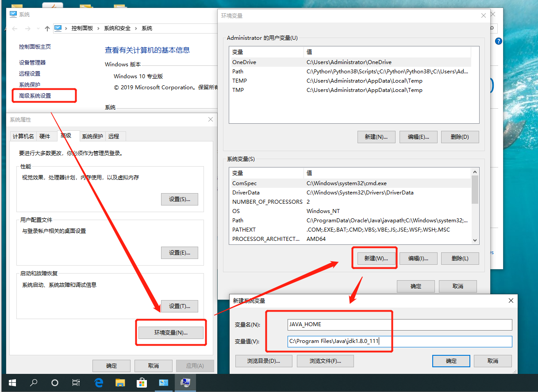Open File Explorer from the taskbar

tap(120, 383)
